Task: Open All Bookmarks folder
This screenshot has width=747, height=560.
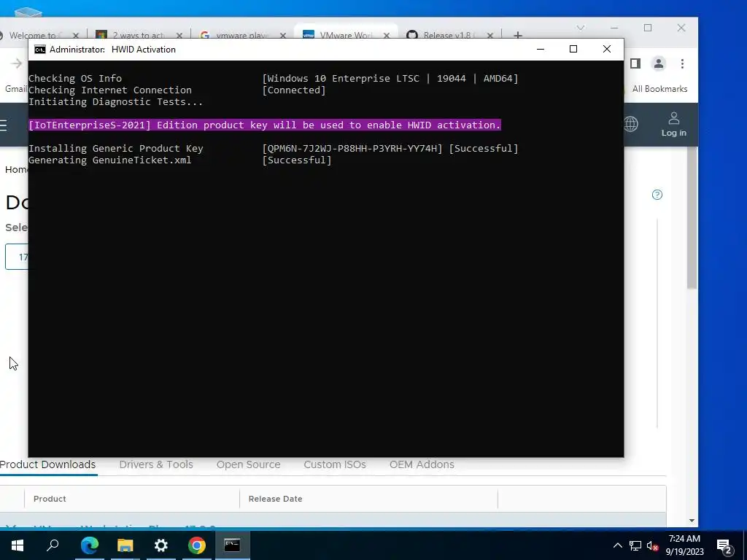Action: 659,89
